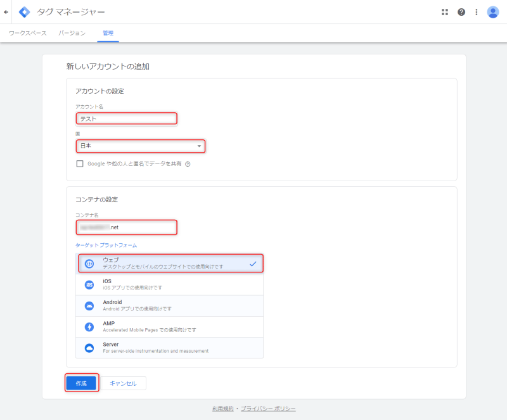This screenshot has height=420, width=507.
Task: Select the AMP target platform row
Action: pos(169,326)
